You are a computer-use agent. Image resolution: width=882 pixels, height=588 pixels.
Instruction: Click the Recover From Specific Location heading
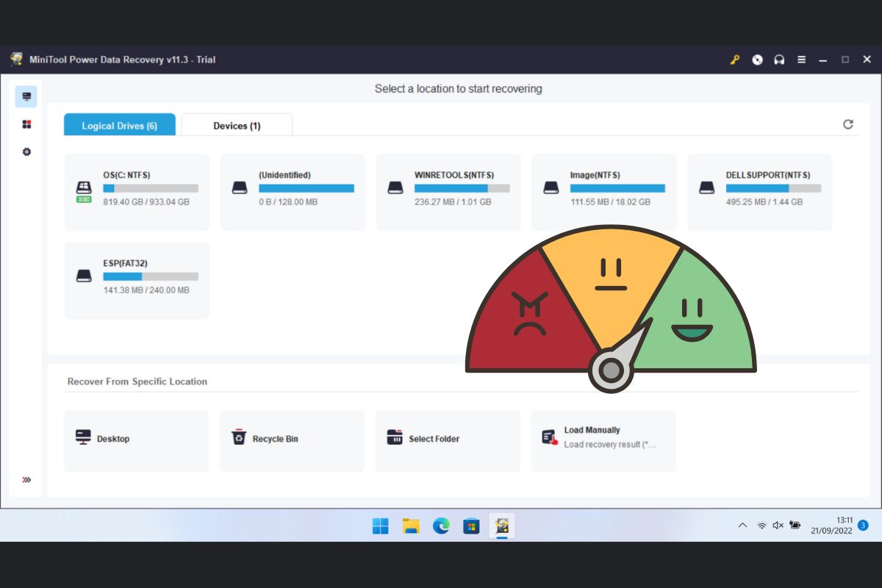point(137,381)
